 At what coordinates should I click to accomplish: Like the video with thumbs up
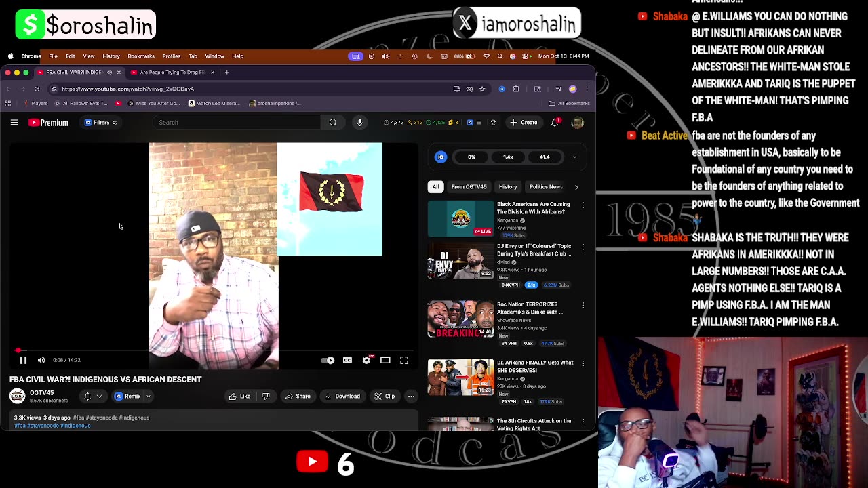pos(241,396)
